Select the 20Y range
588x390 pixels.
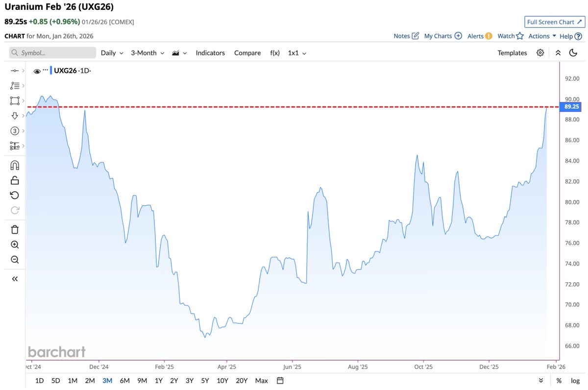coord(242,381)
